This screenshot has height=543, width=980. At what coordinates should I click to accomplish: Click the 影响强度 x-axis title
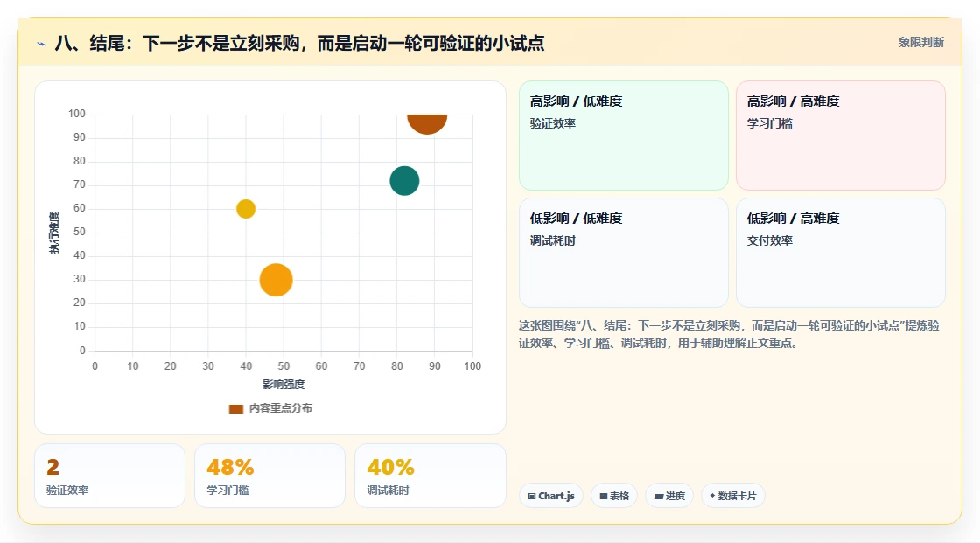tap(283, 384)
